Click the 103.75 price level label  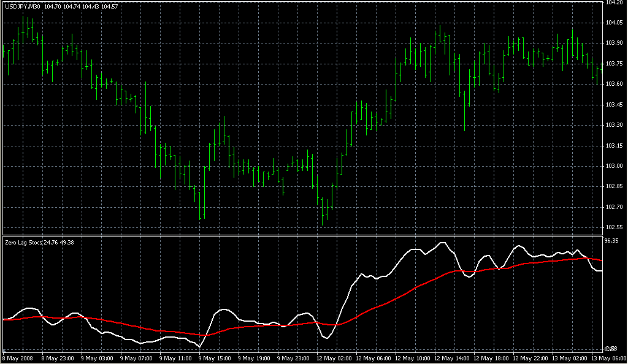point(615,64)
